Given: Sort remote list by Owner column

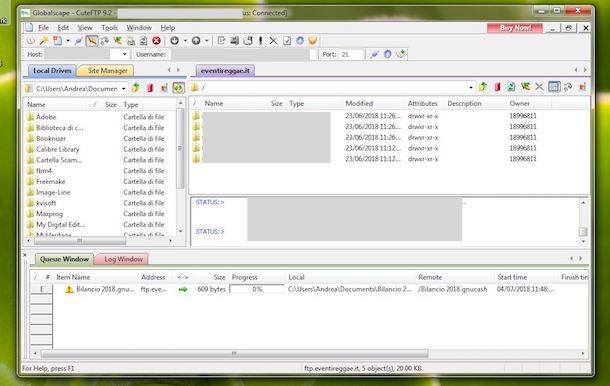Looking at the screenshot, I should (519, 104).
